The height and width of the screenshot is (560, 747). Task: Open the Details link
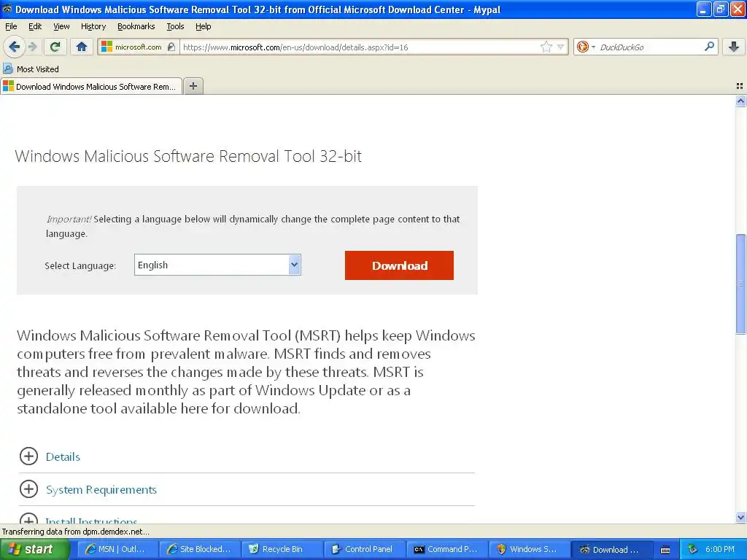tap(63, 456)
